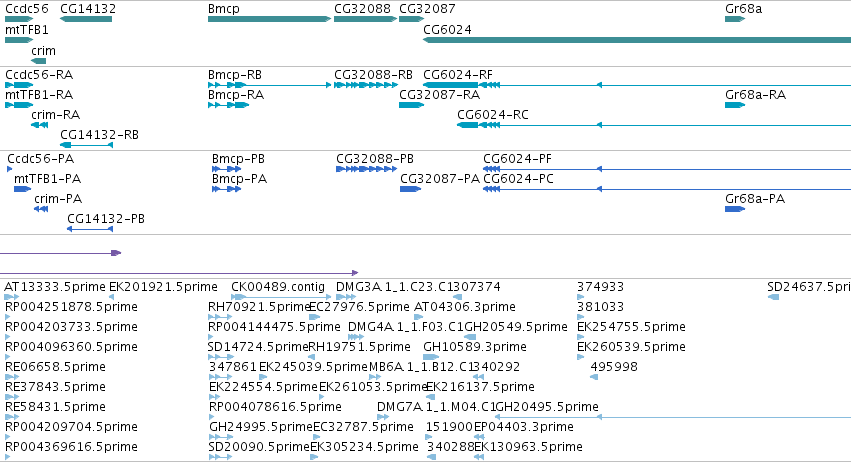Select the mtTFB1 gene feature
Viewport: 851px width, 462px height.
point(19,40)
